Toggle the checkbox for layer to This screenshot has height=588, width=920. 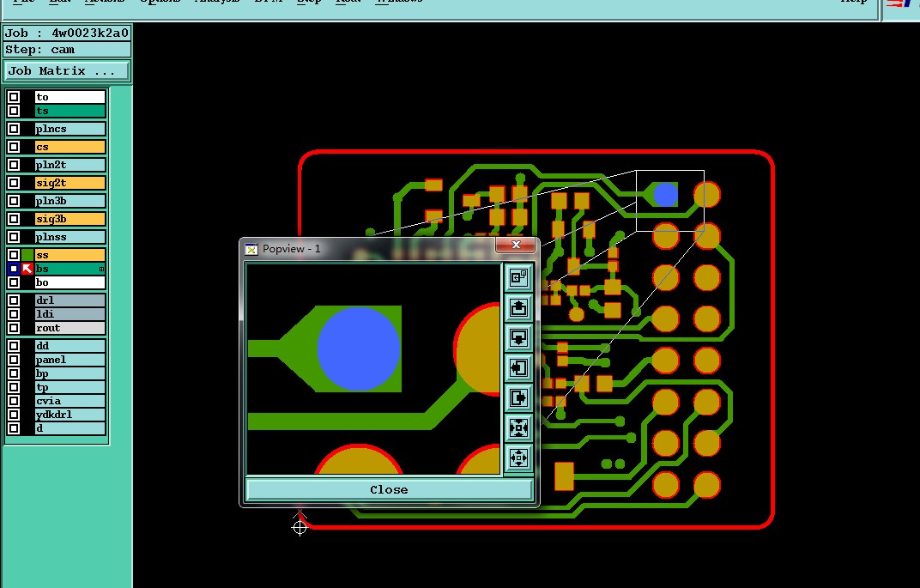pos(14,97)
